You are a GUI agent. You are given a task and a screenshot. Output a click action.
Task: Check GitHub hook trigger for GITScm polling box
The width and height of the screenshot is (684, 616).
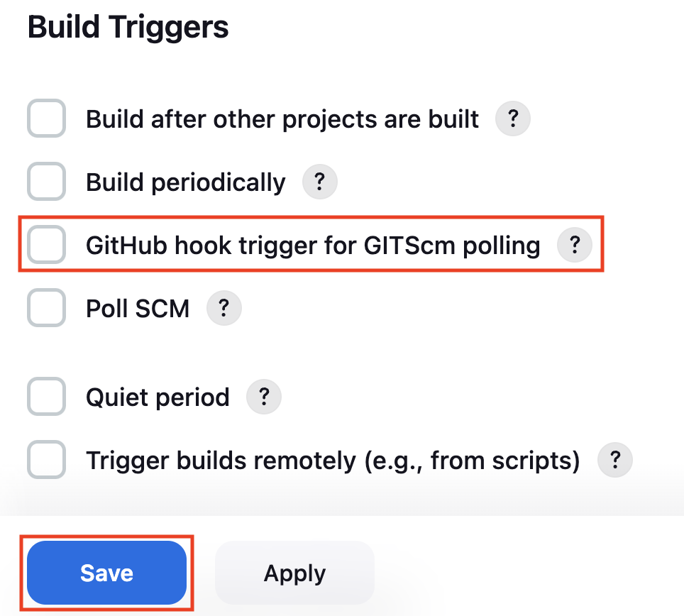47,245
